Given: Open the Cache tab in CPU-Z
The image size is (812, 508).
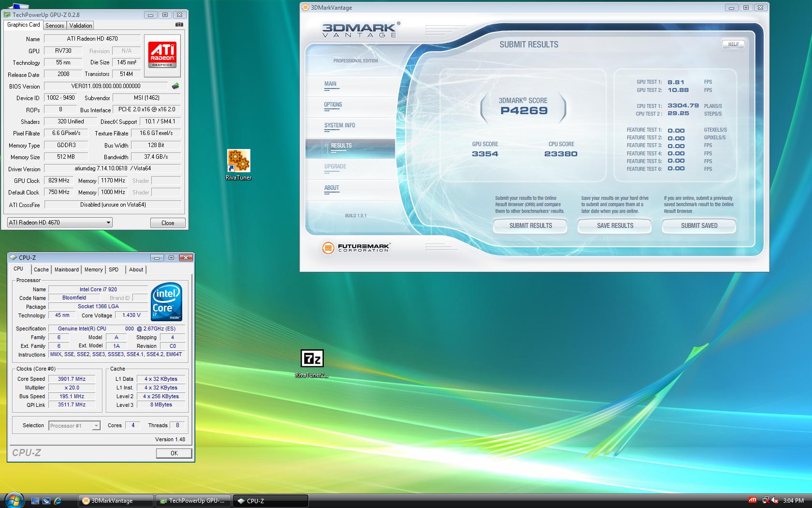Looking at the screenshot, I should pos(41,269).
